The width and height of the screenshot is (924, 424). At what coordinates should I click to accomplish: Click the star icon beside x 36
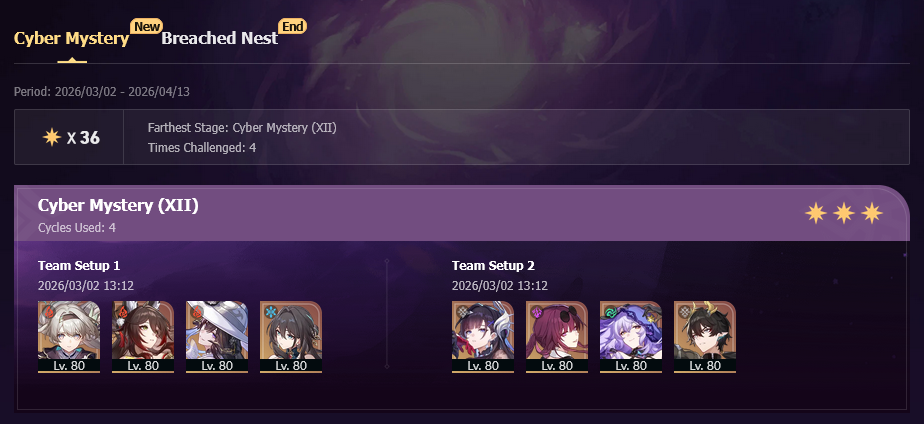pos(52,137)
